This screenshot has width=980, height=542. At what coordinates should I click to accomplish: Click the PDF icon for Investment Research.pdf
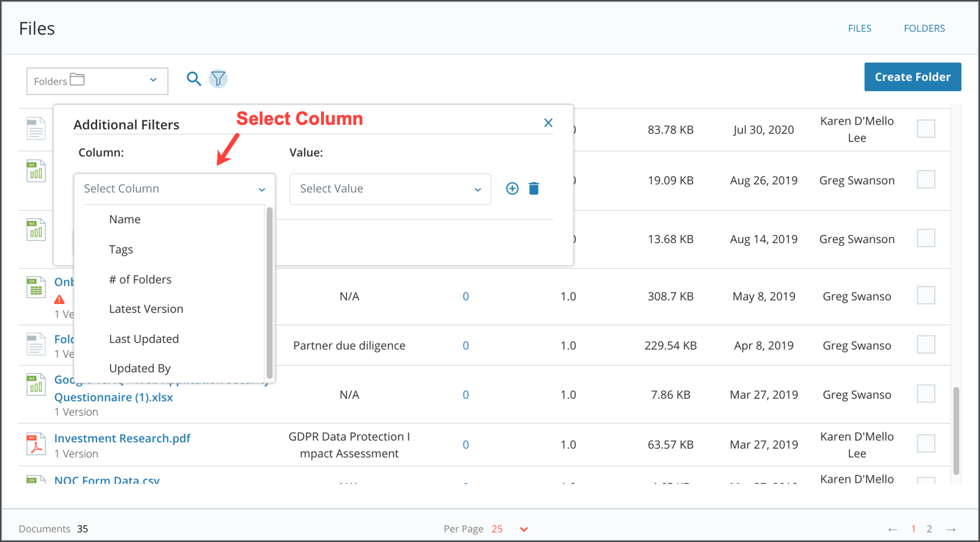pyautogui.click(x=36, y=444)
